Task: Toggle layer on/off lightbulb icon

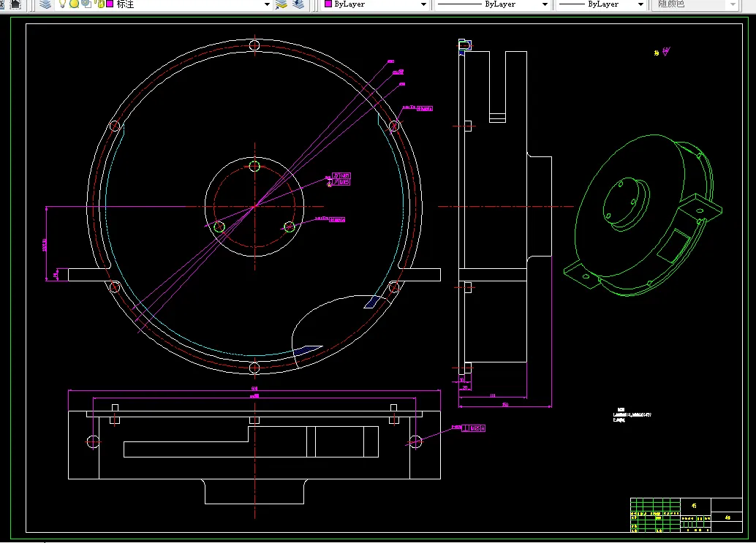Action: 62,4
